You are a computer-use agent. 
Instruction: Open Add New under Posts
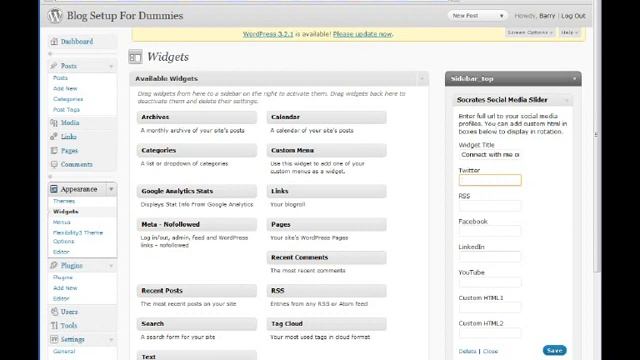pos(65,89)
